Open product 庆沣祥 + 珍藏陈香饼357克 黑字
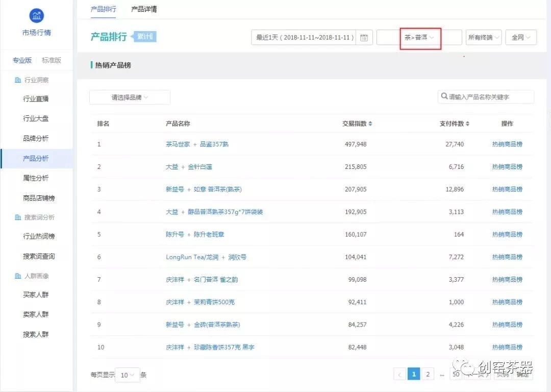 (x=210, y=347)
